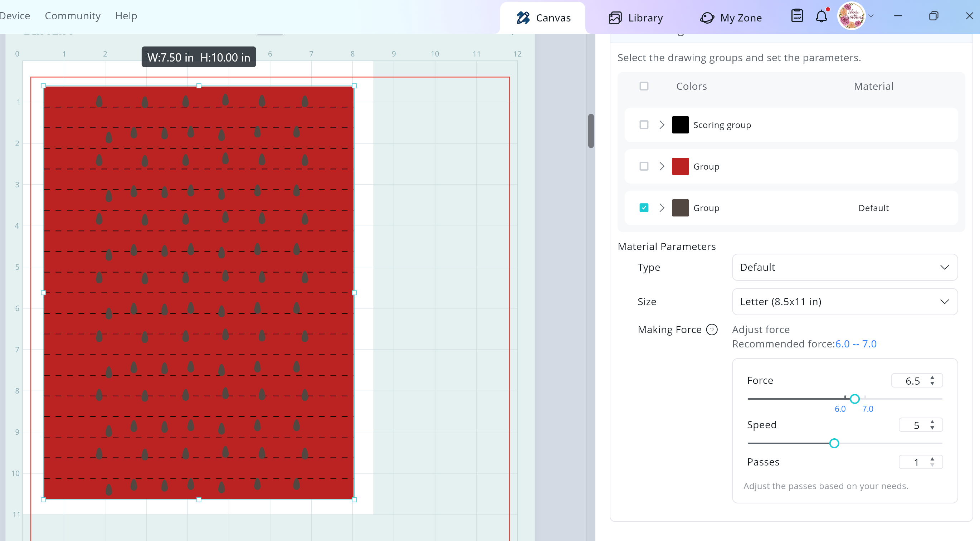Click the Force slider handle
This screenshot has width=980, height=541.
click(854, 399)
